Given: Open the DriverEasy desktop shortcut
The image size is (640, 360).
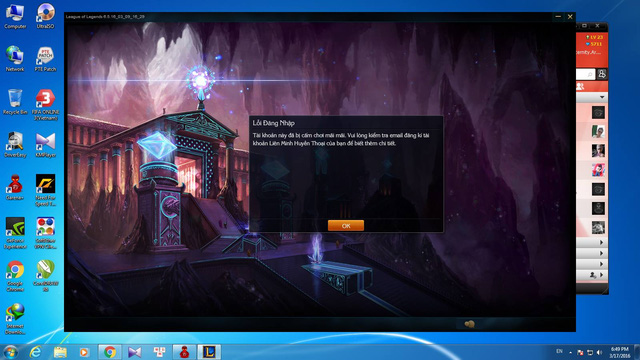Looking at the screenshot, I should pos(15,145).
